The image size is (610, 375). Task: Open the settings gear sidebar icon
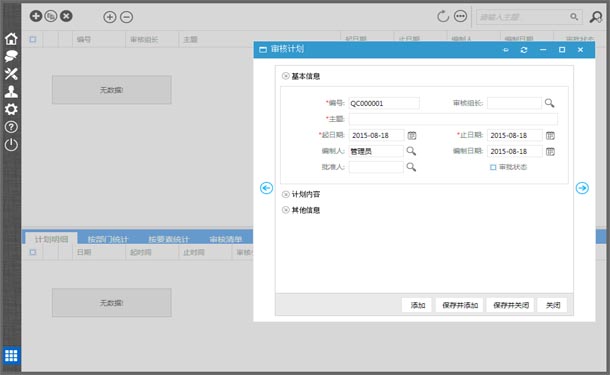pos(11,109)
